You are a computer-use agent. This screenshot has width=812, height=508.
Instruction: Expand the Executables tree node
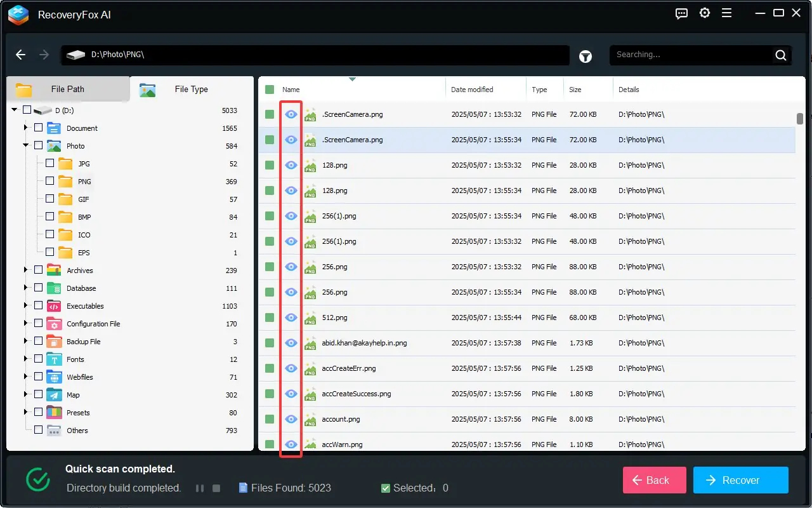pyautogui.click(x=26, y=305)
